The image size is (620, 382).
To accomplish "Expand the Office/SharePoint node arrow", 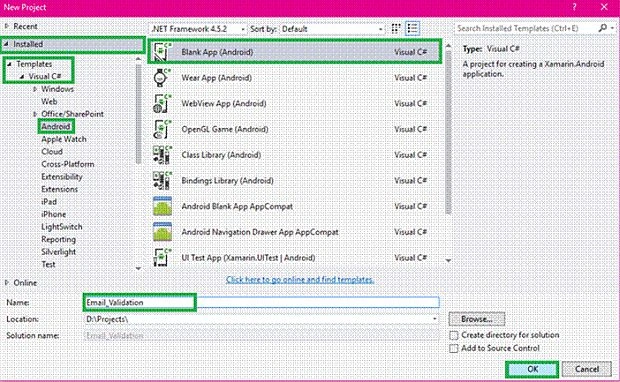I will [x=35, y=114].
